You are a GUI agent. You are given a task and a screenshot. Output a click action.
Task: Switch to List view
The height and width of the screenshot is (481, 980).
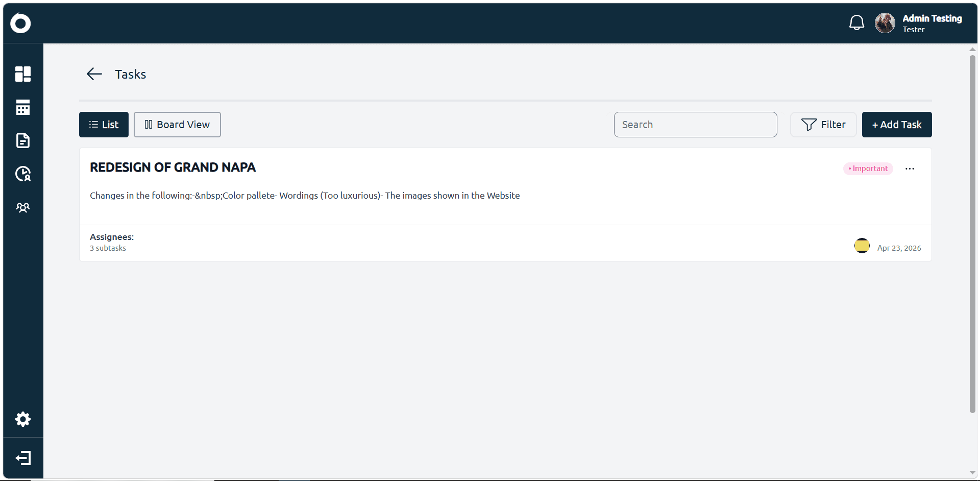point(103,124)
